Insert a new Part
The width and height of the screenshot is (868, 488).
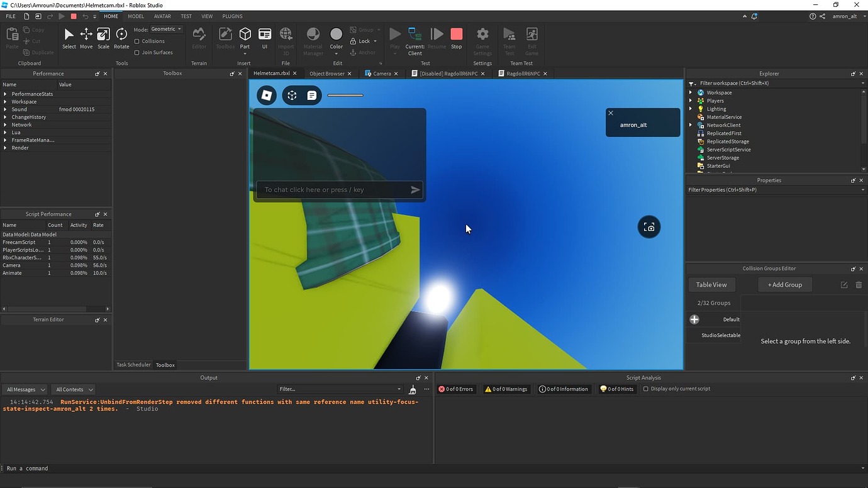click(245, 38)
